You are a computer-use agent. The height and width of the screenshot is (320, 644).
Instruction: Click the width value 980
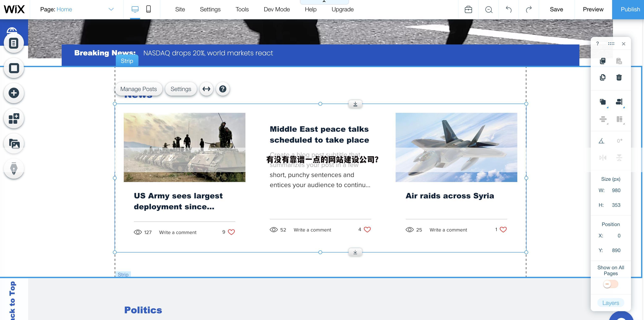click(616, 190)
